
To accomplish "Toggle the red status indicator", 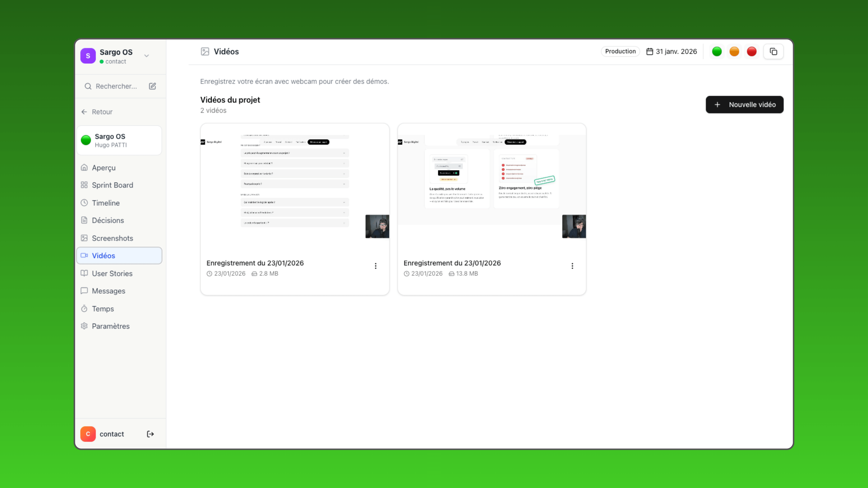I will pyautogui.click(x=752, y=51).
